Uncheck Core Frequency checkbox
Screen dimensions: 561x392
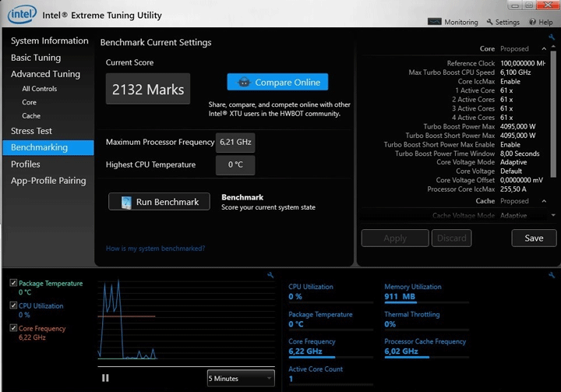pyautogui.click(x=13, y=328)
